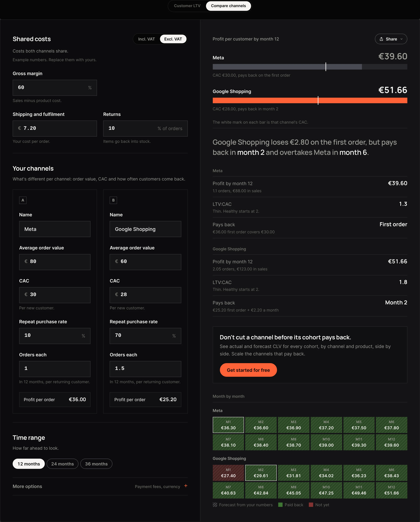Choose the 12 months time range
Viewport: 420px width, 522px height.
click(29, 464)
